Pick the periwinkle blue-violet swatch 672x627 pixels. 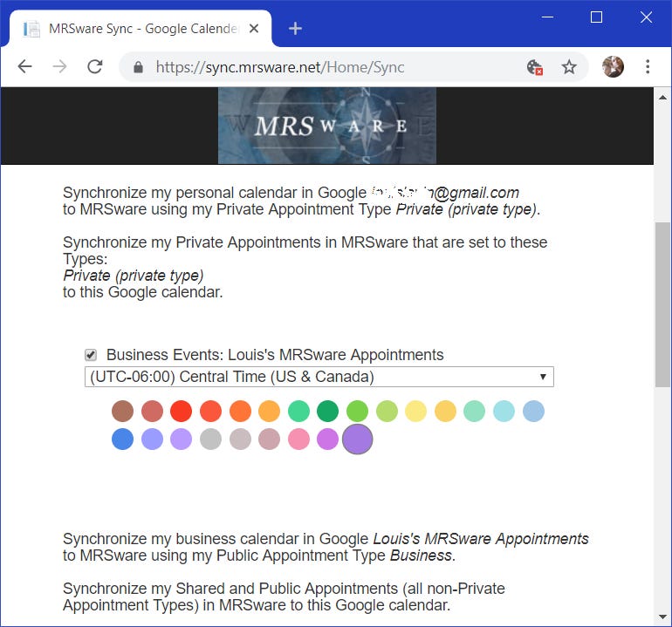[x=152, y=439]
